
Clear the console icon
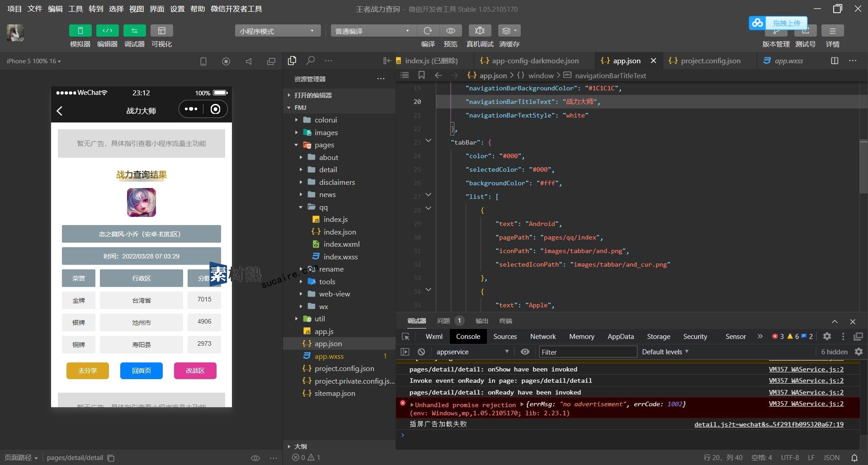[421, 352]
